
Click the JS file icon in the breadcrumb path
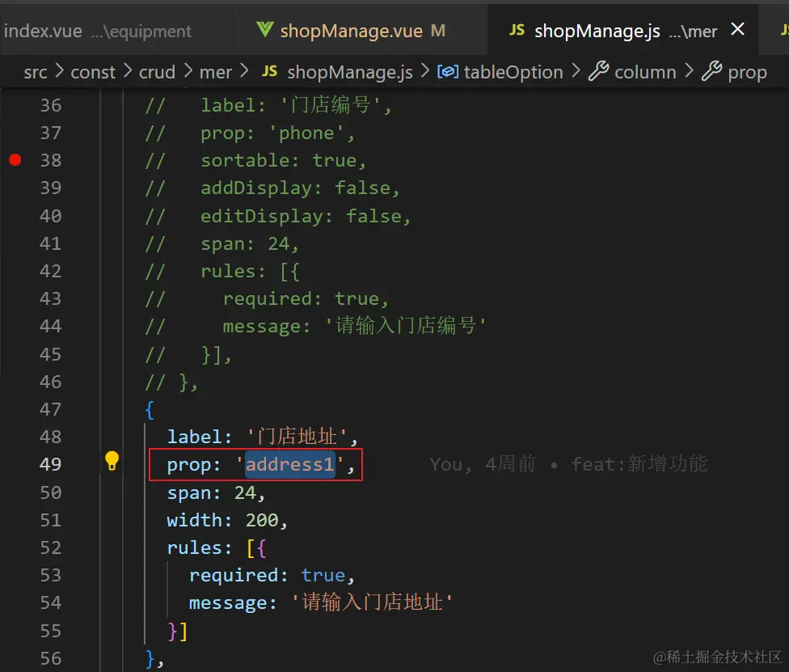coord(269,72)
